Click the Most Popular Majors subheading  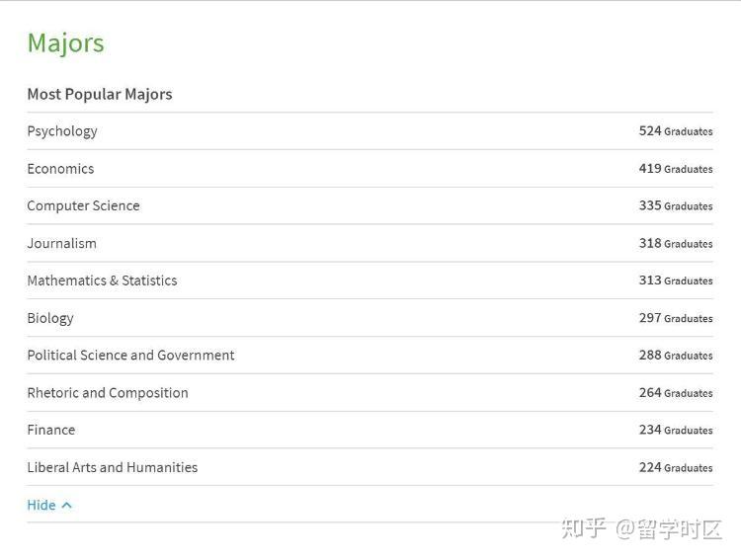pyautogui.click(x=100, y=95)
